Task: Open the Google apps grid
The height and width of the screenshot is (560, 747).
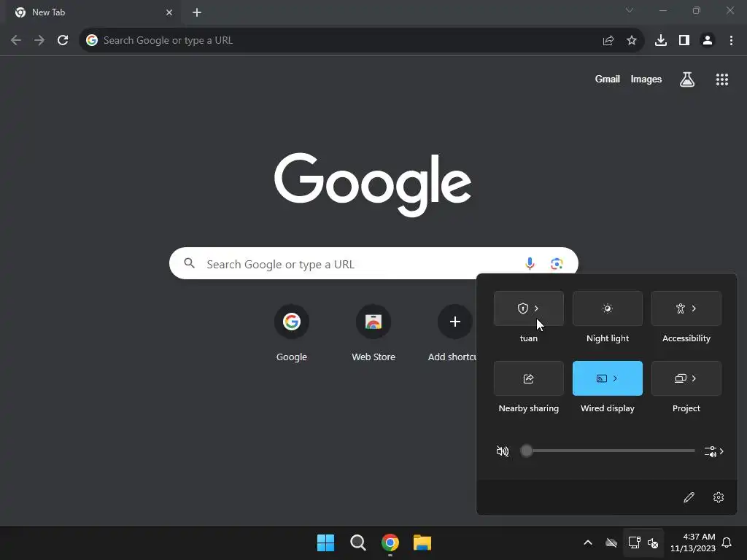Action: tap(722, 79)
